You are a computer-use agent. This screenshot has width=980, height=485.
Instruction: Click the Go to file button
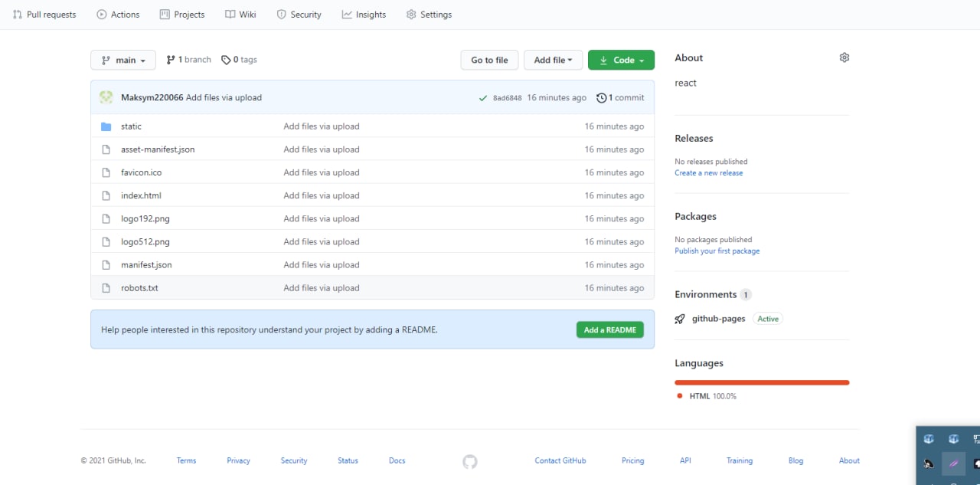pos(489,60)
